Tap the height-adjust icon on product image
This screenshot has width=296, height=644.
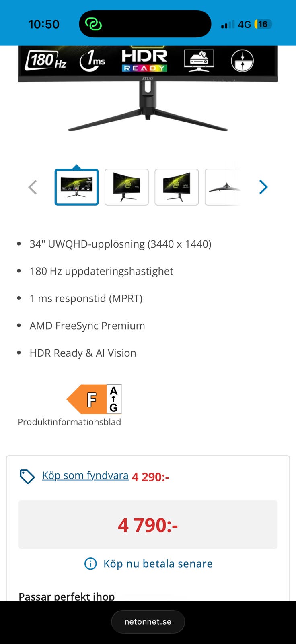(242, 60)
